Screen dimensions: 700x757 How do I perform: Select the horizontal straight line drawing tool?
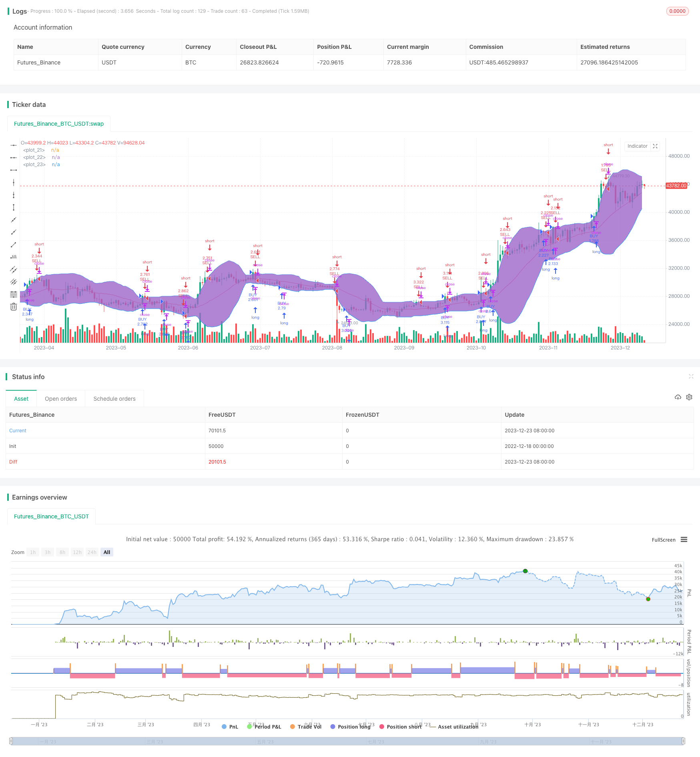click(14, 145)
